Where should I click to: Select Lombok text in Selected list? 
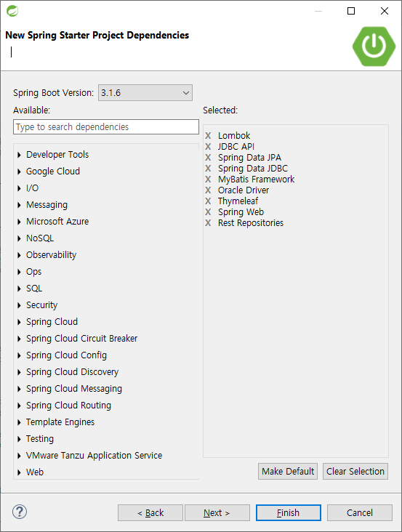(x=234, y=136)
